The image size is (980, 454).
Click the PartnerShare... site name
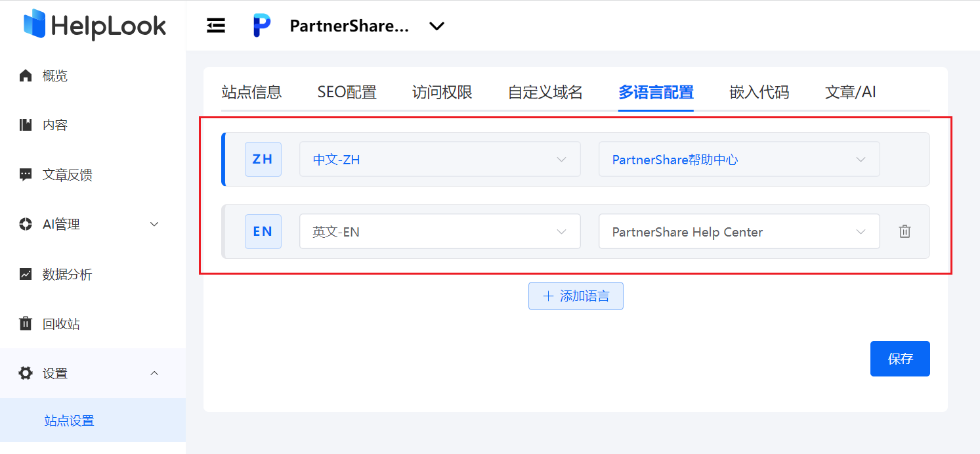(x=349, y=26)
